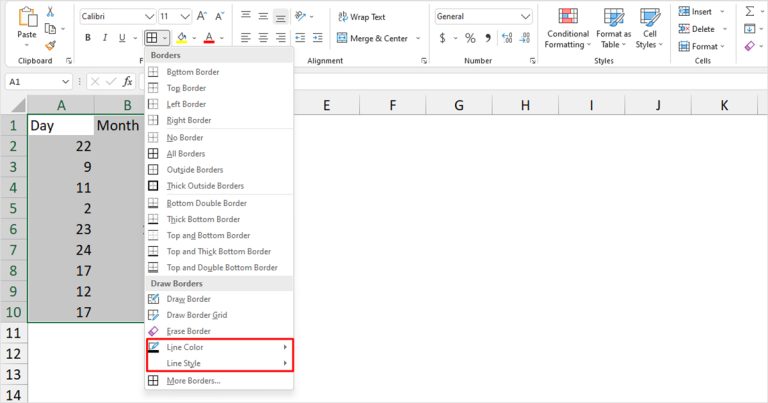Select row 12 header

tap(13, 354)
